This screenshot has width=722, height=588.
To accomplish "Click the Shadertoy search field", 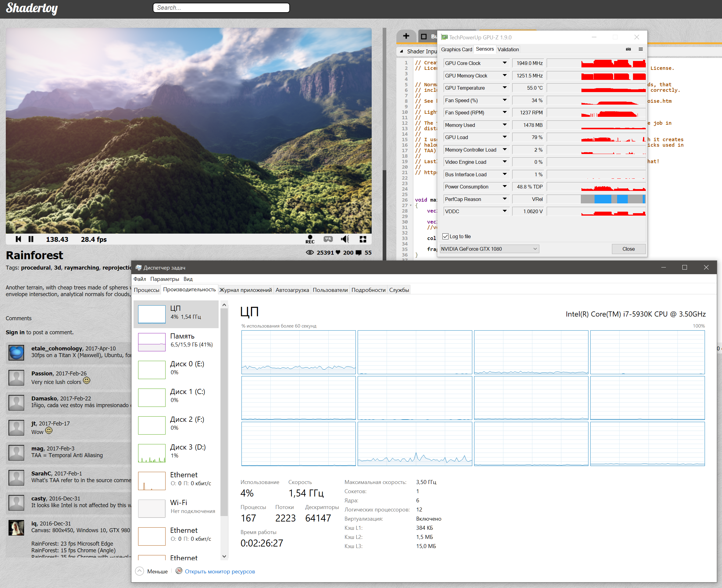I will pos(221,8).
